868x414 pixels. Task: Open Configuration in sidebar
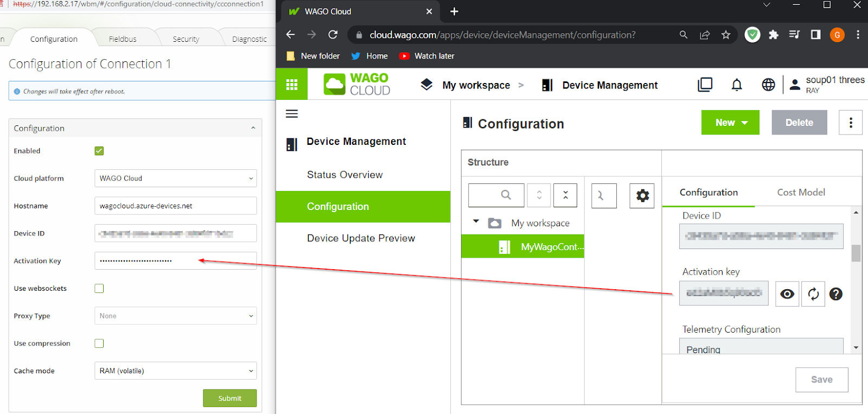(x=363, y=207)
